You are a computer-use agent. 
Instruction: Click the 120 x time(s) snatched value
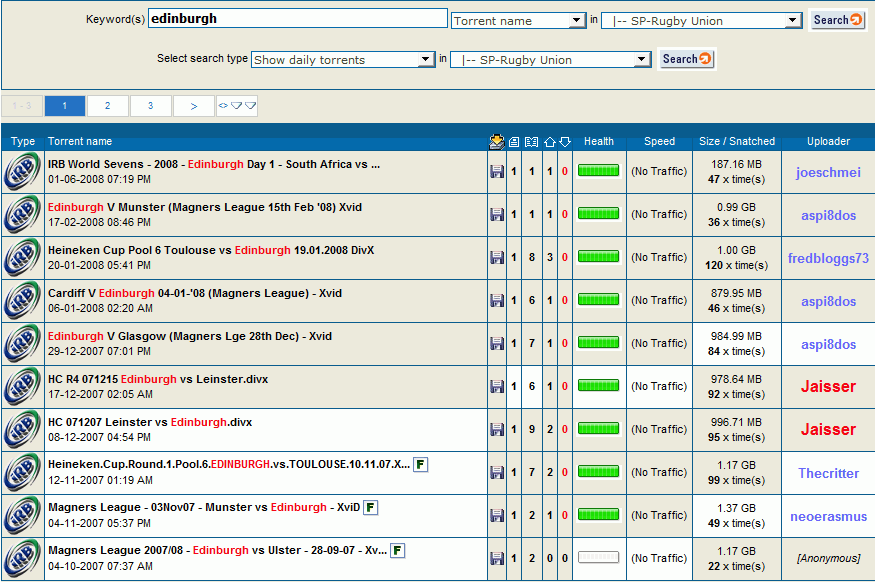point(736,265)
